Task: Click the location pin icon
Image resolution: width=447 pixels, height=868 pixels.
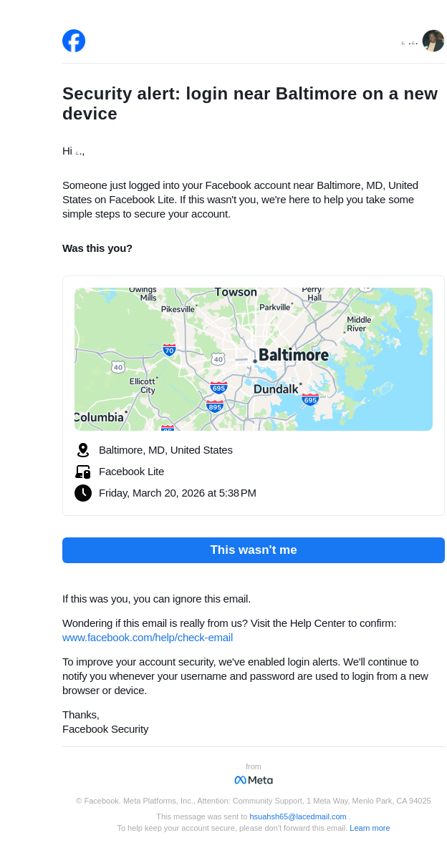Action: click(83, 450)
